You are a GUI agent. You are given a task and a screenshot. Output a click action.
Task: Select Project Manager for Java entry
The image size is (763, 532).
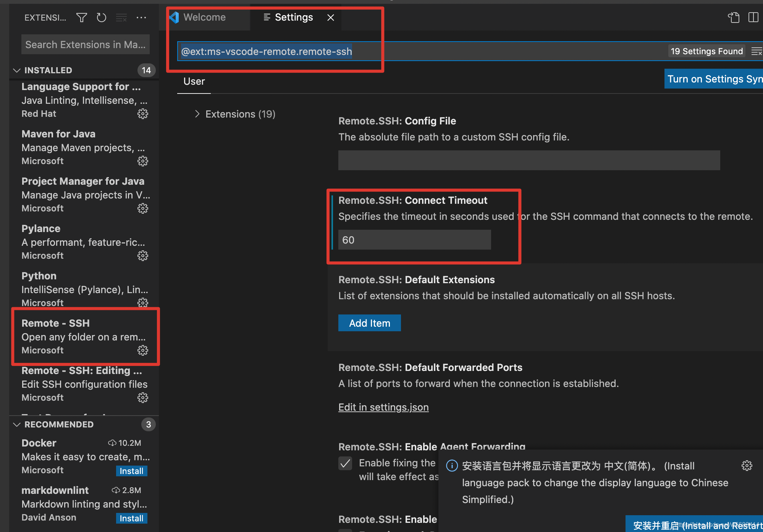coord(85,195)
